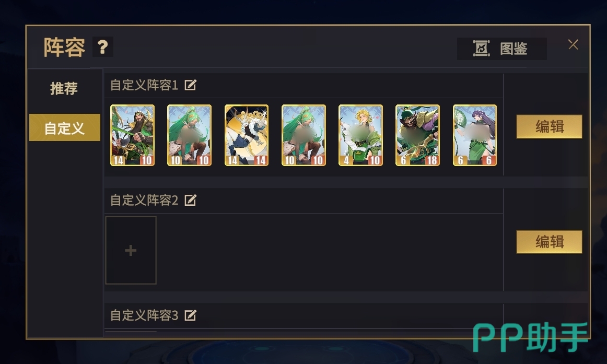This screenshot has width=607, height=364.
Task: Add a hero with the plus slot
Action: [x=131, y=250]
